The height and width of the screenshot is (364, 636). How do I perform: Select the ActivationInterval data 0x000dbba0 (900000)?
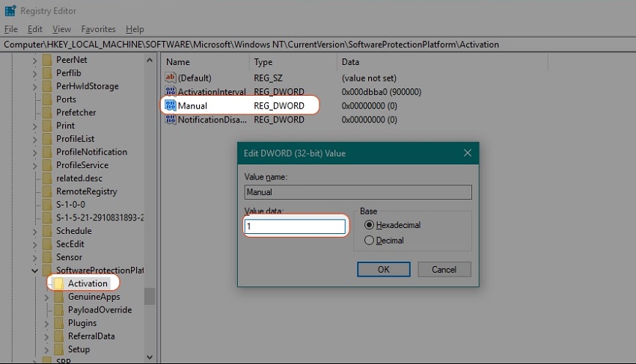pos(382,92)
